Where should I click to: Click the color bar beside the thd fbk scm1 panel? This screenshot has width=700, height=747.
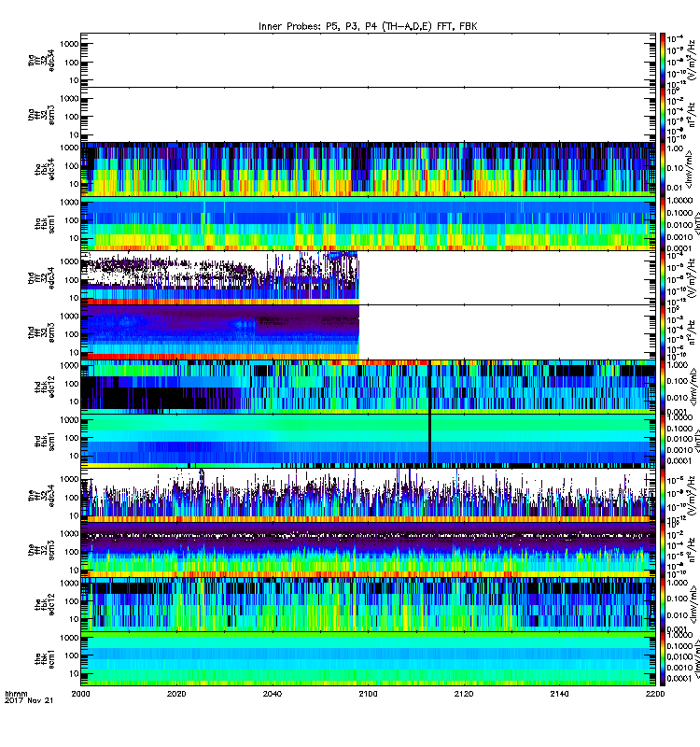(x=663, y=441)
